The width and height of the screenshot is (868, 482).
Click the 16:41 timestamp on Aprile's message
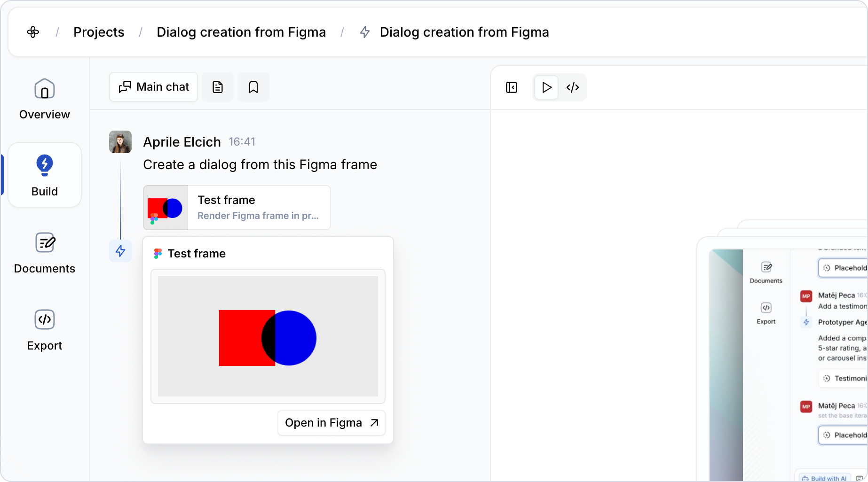(242, 142)
